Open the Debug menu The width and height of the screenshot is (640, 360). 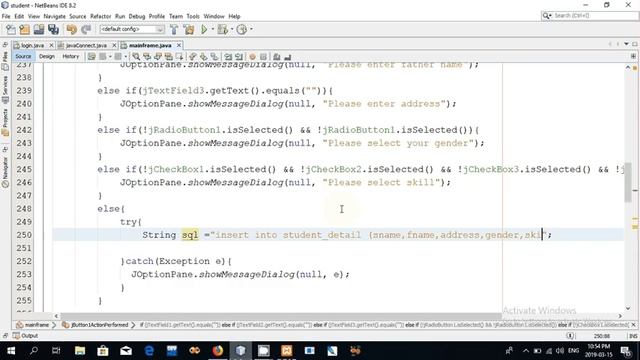coord(137,16)
